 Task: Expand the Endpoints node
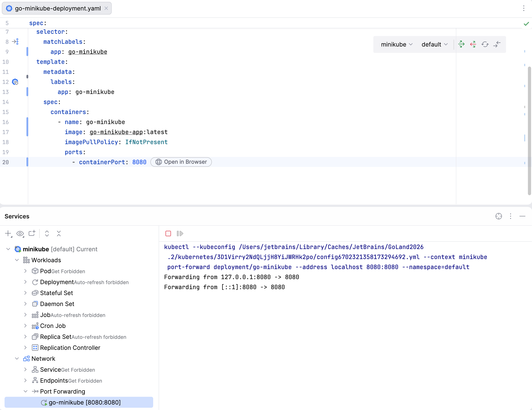pyautogui.click(x=25, y=381)
